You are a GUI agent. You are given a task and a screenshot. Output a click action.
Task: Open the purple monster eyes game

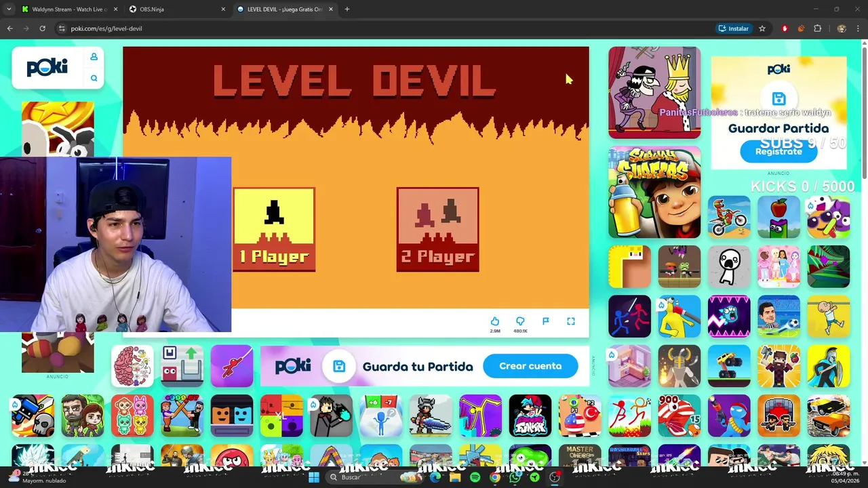click(x=829, y=217)
